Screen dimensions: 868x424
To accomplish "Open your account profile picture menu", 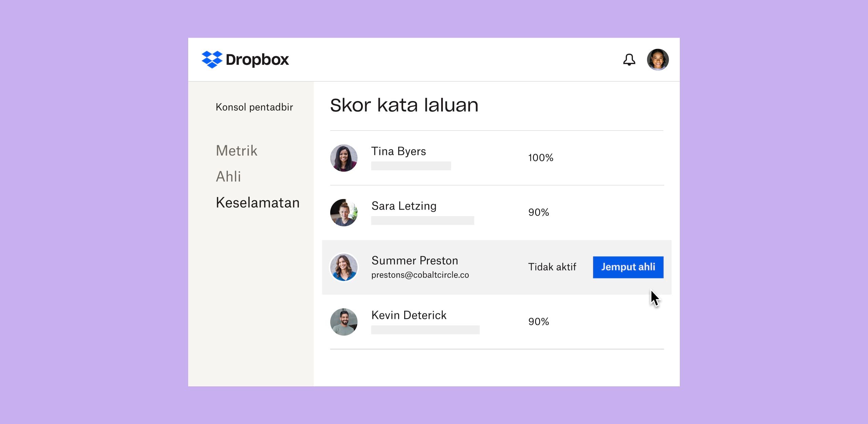I will [x=658, y=60].
